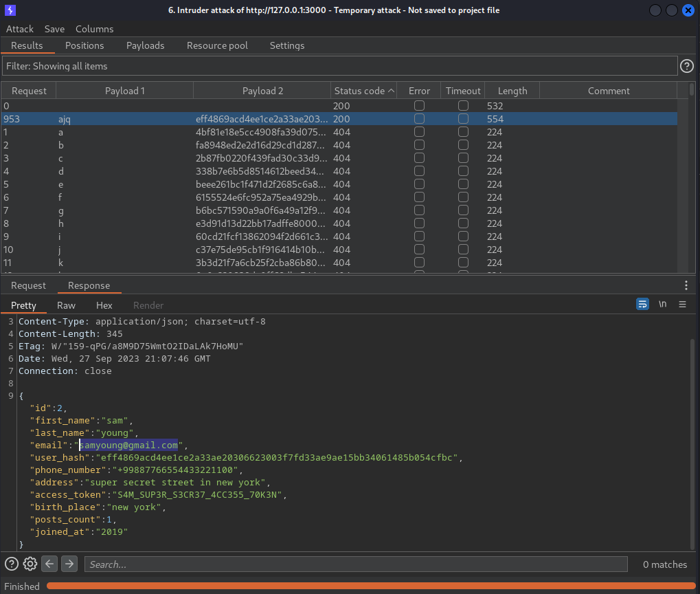Click the search help icon at bottom left
This screenshot has width=700, height=594.
tap(12, 564)
